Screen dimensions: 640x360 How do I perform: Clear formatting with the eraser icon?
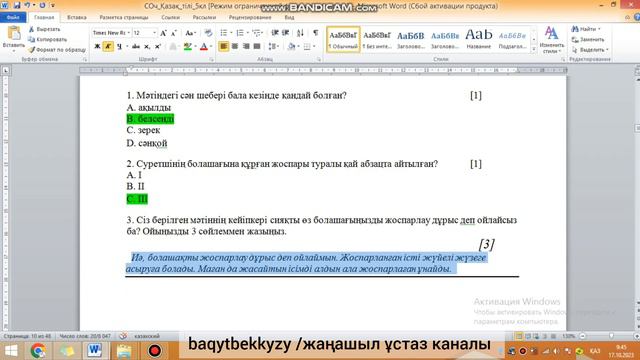(208, 33)
